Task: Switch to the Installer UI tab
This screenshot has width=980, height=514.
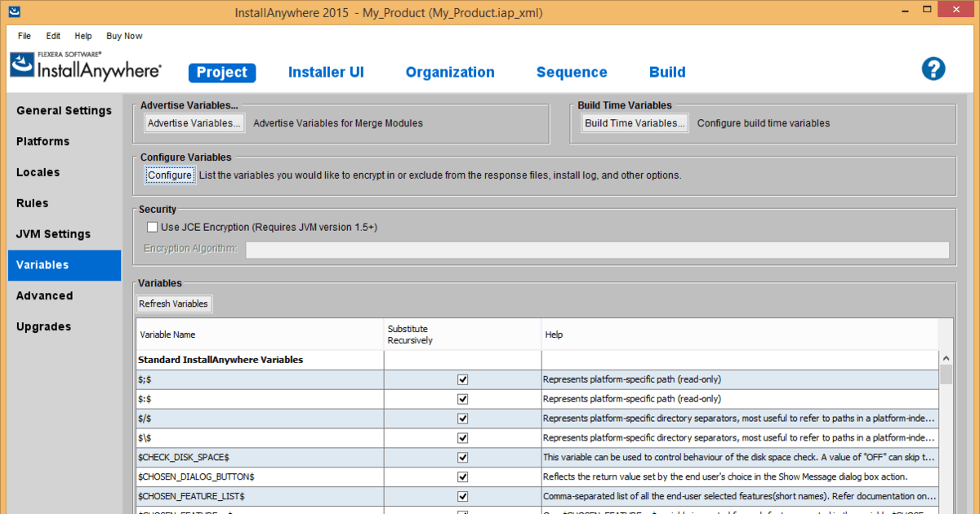Action: (326, 73)
